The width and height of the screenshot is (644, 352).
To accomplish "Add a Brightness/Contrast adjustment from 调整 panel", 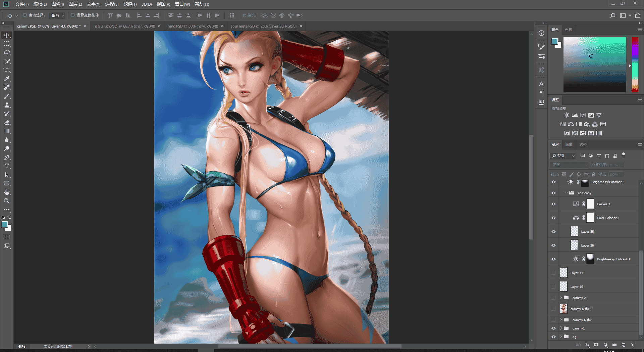I will point(567,115).
